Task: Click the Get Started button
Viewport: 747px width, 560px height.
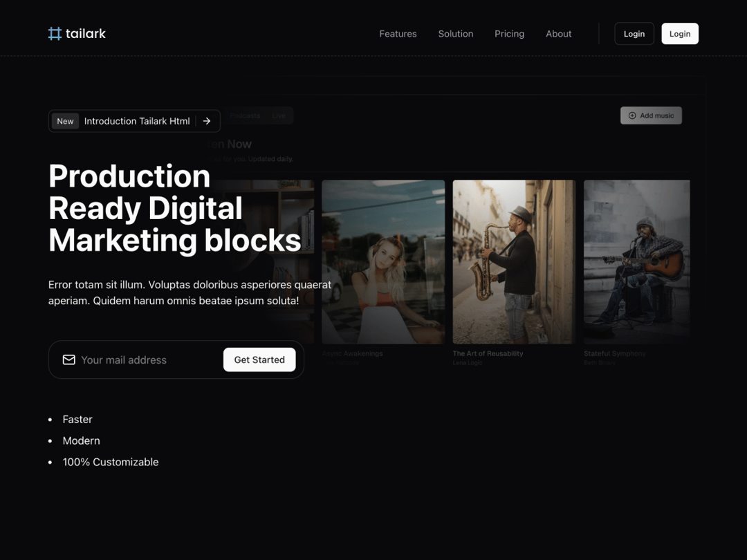Action: tap(259, 360)
